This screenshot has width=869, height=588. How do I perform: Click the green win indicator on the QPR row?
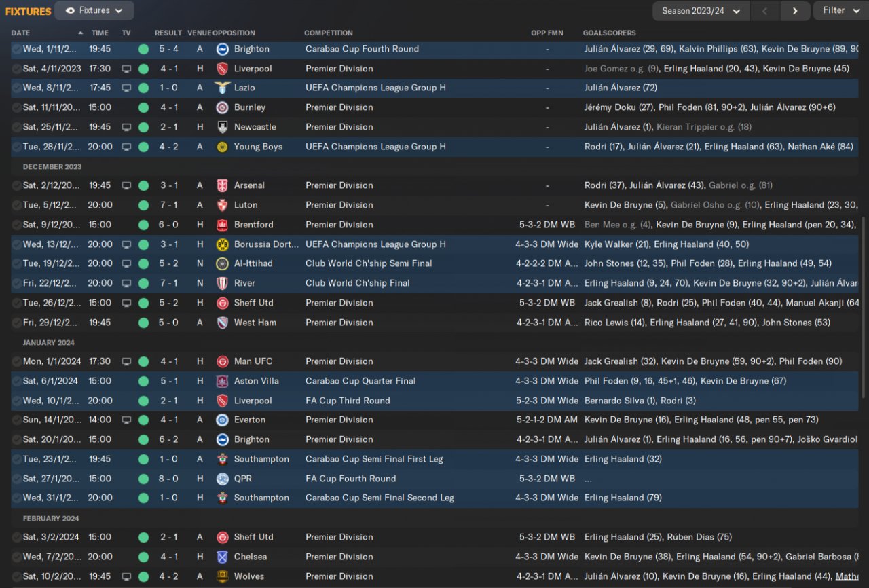pyautogui.click(x=143, y=479)
